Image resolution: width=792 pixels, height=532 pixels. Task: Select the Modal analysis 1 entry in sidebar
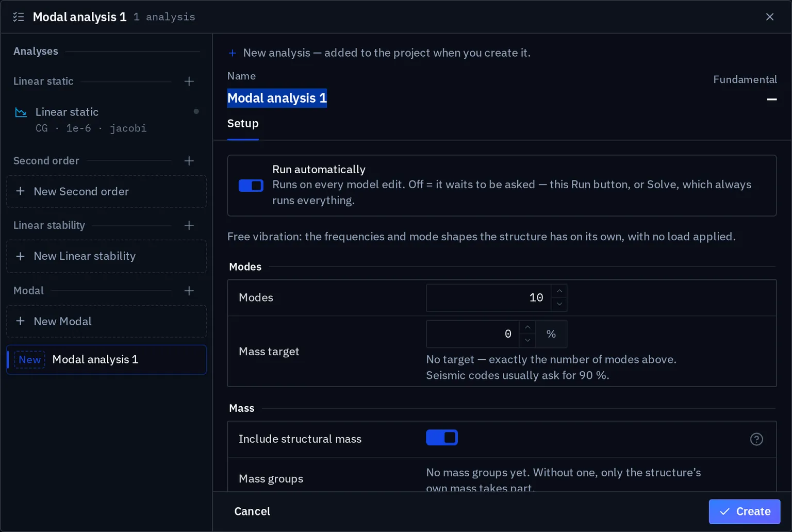coord(106,359)
